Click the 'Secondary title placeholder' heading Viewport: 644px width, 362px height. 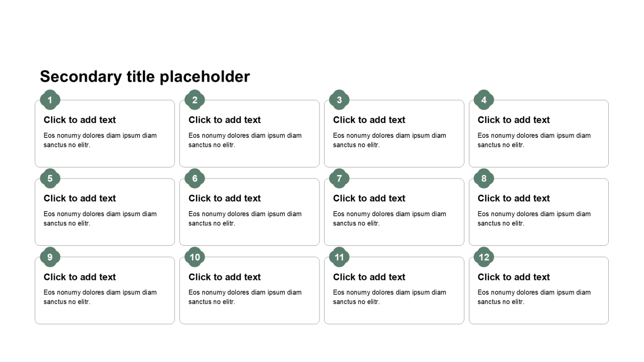coord(145,76)
